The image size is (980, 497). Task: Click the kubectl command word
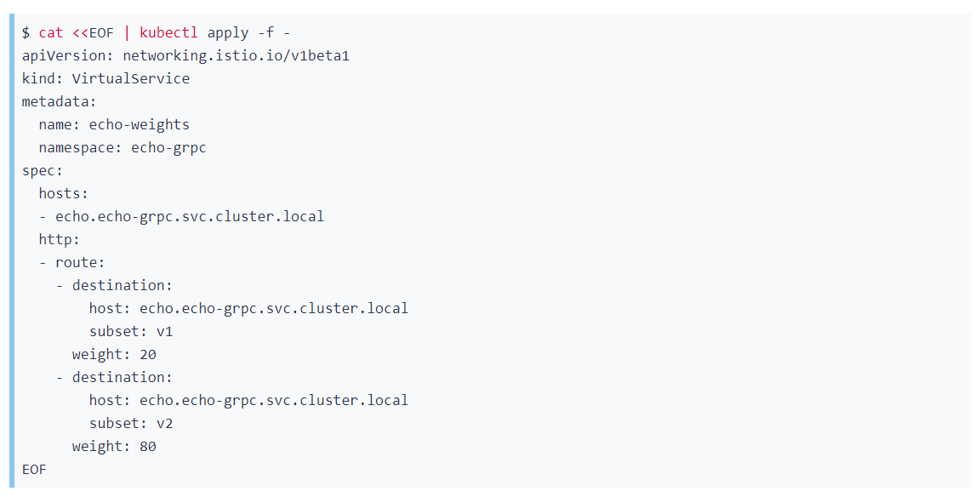168,32
